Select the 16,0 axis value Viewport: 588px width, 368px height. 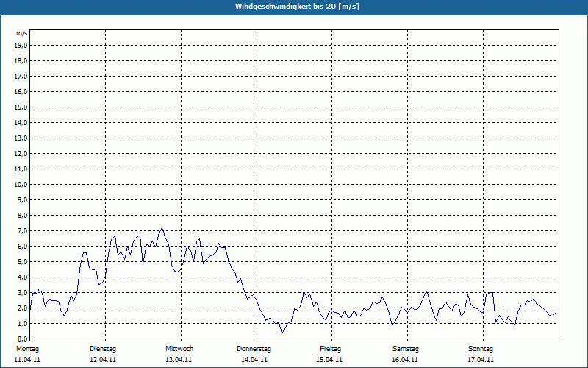pyautogui.click(x=21, y=91)
